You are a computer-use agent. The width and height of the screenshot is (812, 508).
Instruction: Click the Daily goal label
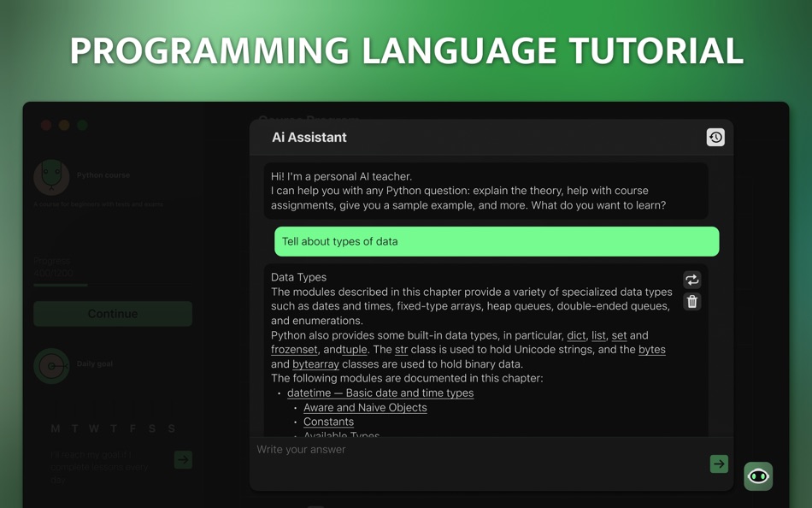[x=94, y=363]
